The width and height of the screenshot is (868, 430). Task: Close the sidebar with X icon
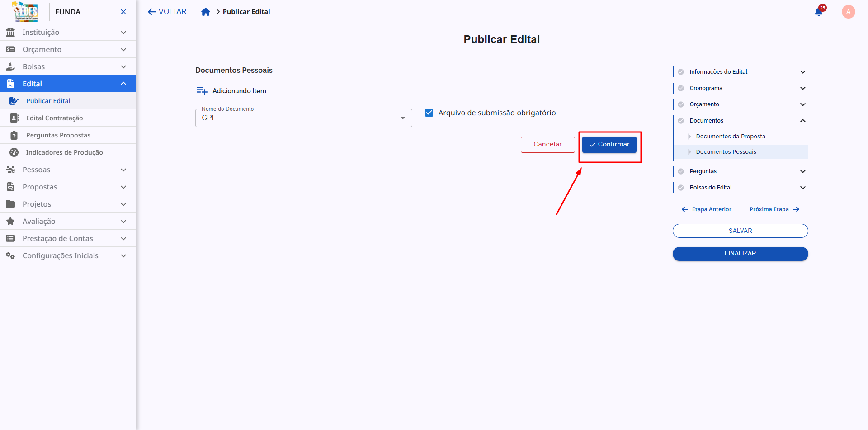[123, 12]
